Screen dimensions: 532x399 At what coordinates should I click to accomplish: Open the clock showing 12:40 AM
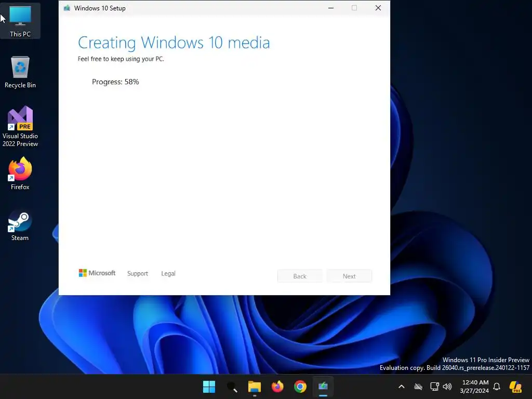(x=475, y=382)
